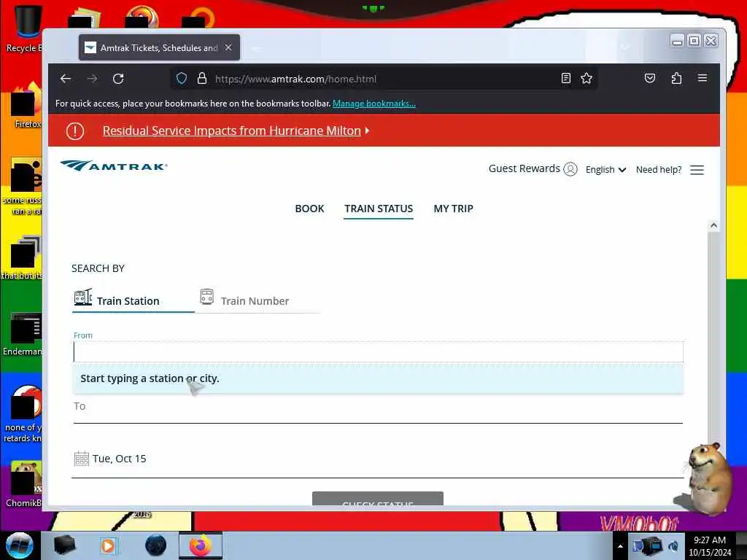Open clock showing 9:27 AM
The width and height of the screenshot is (747, 560).
[710, 546]
